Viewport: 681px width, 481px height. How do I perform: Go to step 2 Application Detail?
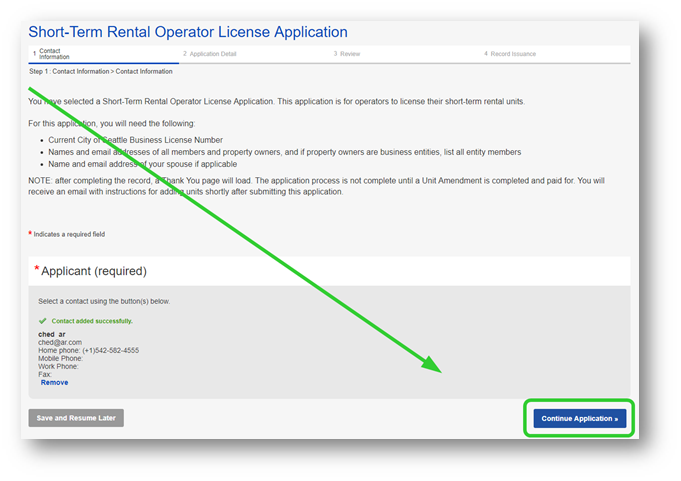tap(212, 53)
